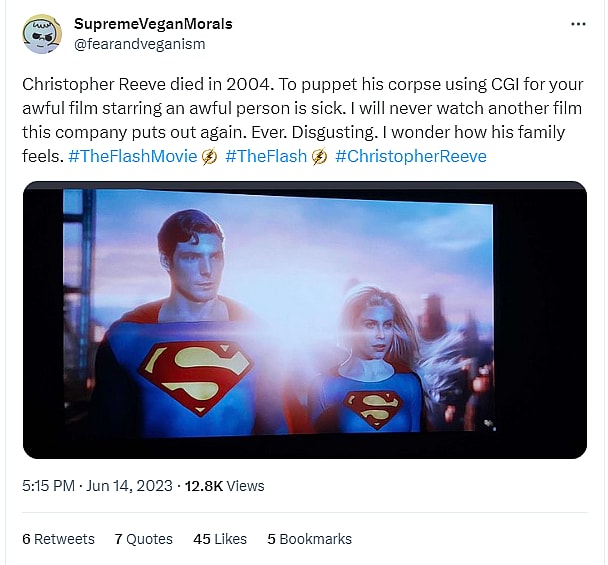This screenshot has width=608, height=565.
Task: Click the lightning emoji after #TheFlashMovie
Action: tap(210, 157)
